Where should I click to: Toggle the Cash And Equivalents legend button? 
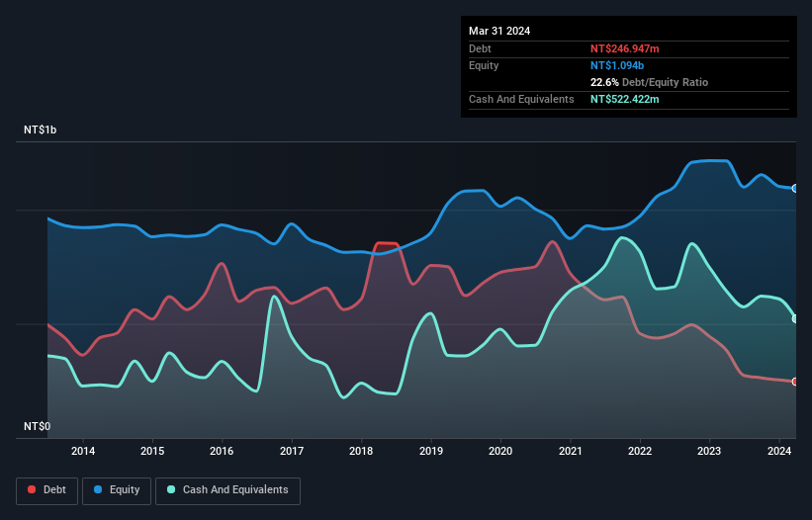[x=227, y=490]
